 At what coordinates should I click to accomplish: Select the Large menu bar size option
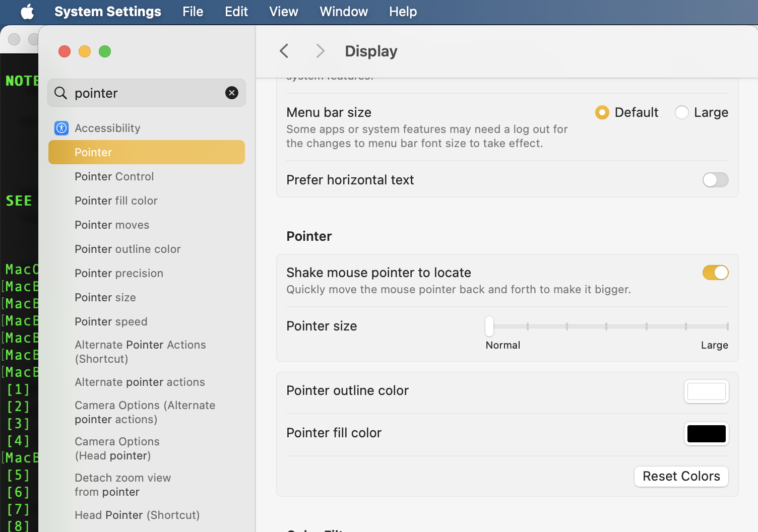(681, 112)
